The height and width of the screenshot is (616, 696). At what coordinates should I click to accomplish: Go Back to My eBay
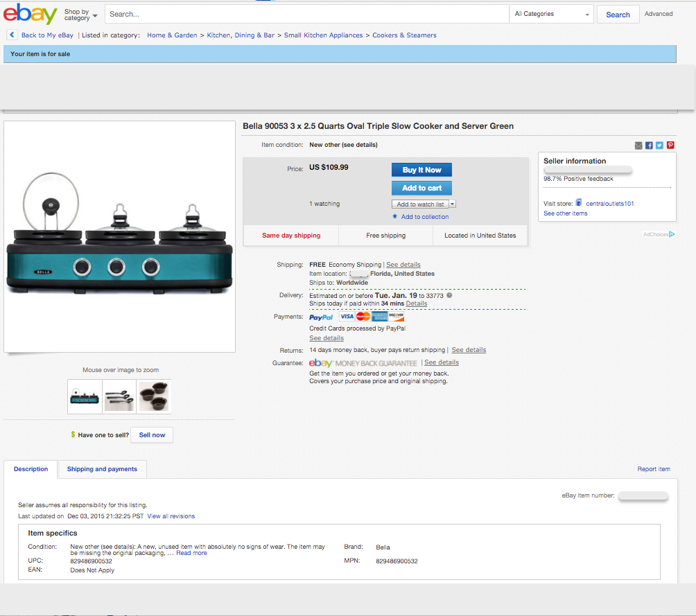[47, 35]
